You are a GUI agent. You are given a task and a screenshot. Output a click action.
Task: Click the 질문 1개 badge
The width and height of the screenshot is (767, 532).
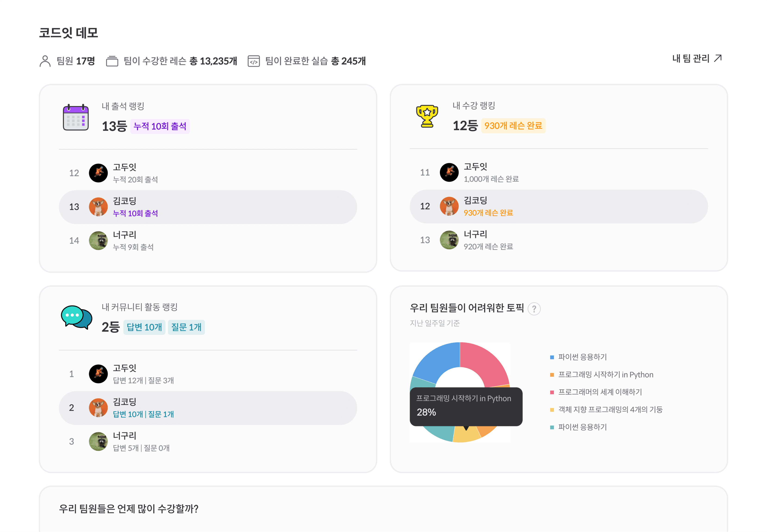point(186,327)
